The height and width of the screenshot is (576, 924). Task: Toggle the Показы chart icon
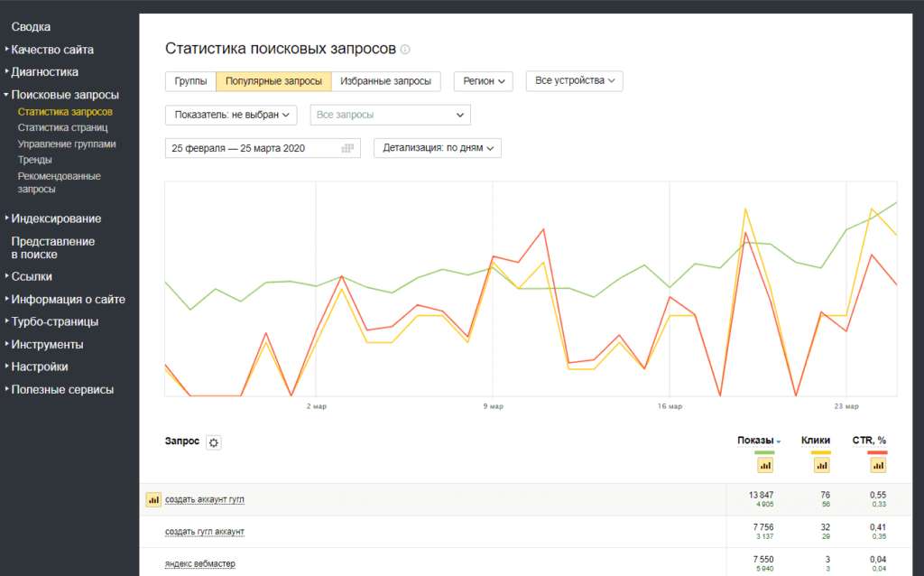point(765,466)
